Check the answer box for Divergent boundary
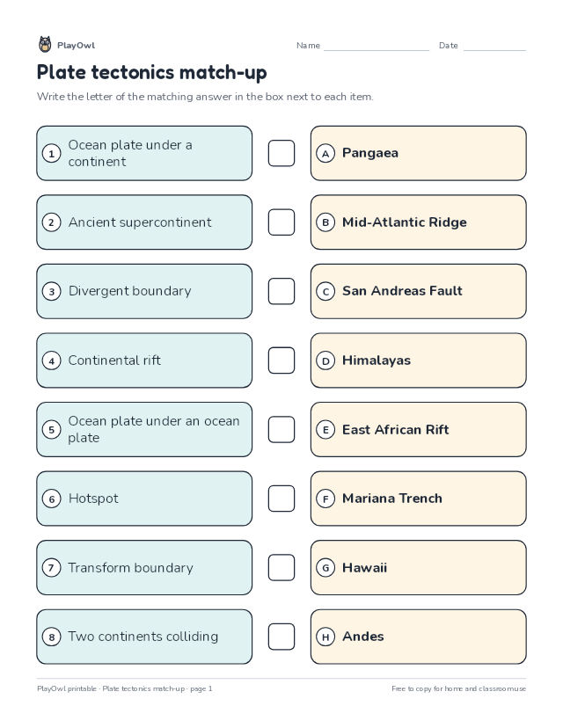 tap(281, 292)
